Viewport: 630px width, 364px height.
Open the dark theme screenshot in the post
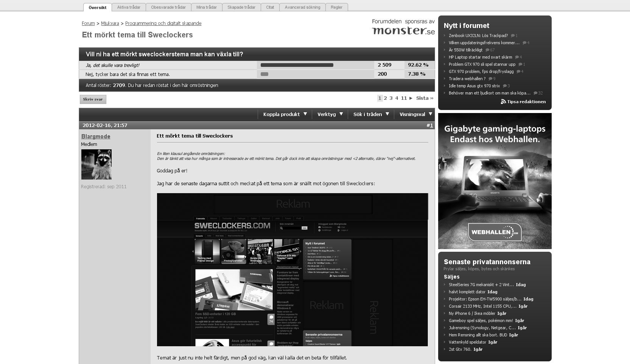pyautogui.click(x=292, y=270)
